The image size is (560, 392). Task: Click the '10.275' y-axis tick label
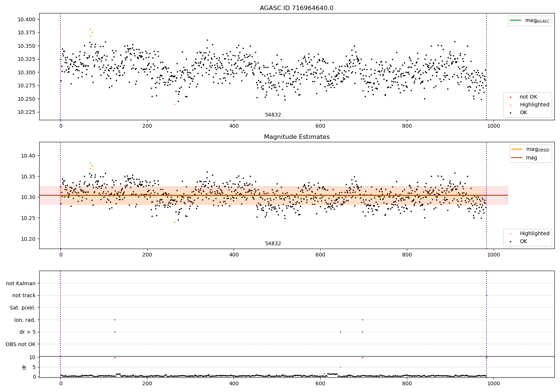click(x=27, y=86)
